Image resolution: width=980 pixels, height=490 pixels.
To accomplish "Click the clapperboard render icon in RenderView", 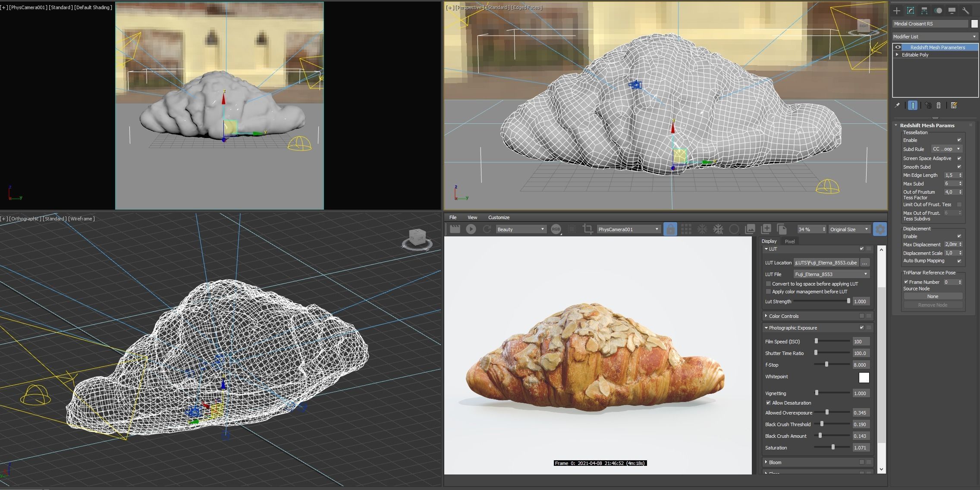I will 455,229.
